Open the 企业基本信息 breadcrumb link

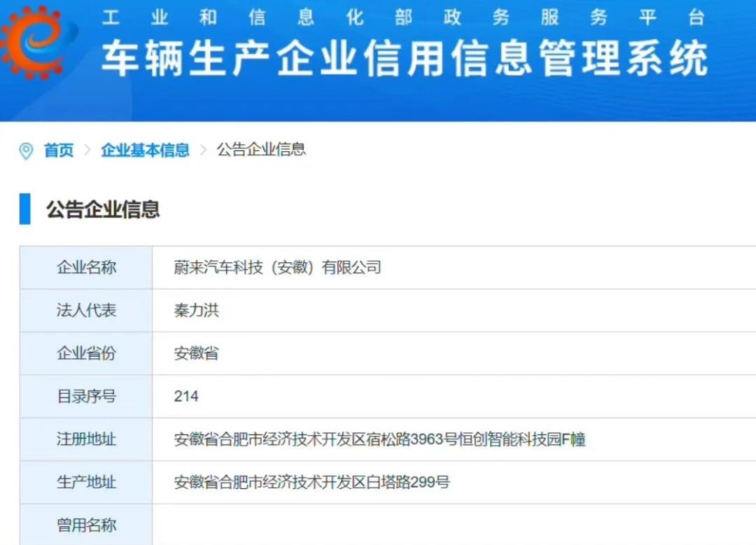point(145,150)
